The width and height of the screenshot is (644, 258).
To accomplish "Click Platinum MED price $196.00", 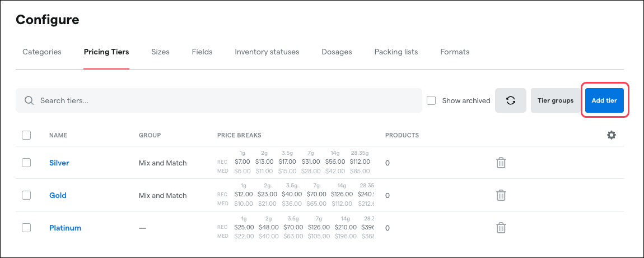I will point(346,236).
